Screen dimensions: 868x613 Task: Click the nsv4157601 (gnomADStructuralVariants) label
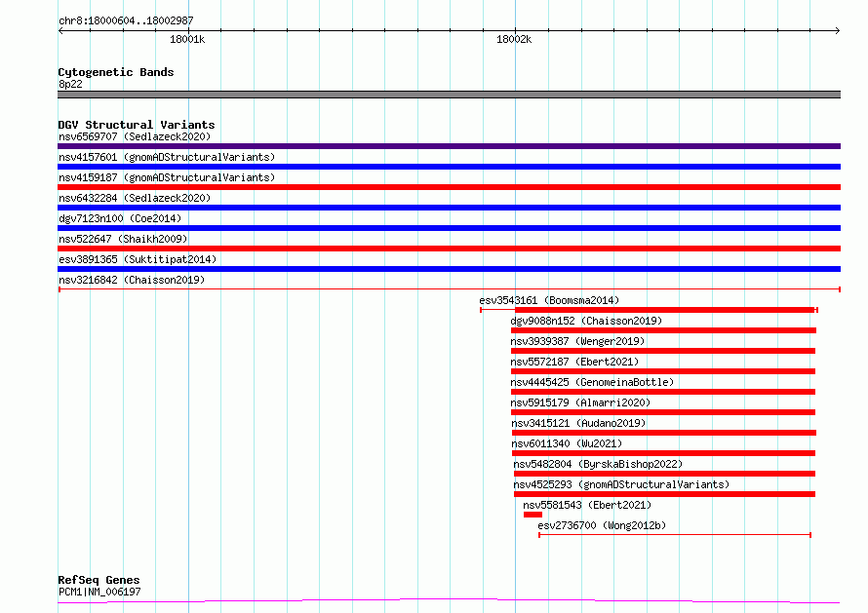click(x=167, y=157)
